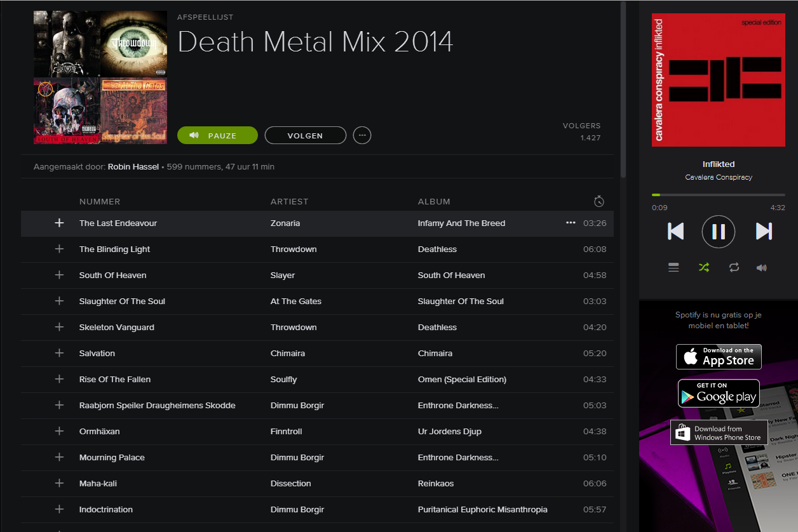Click Download on the App Store badge
This screenshot has width=798, height=532.
coord(719,356)
